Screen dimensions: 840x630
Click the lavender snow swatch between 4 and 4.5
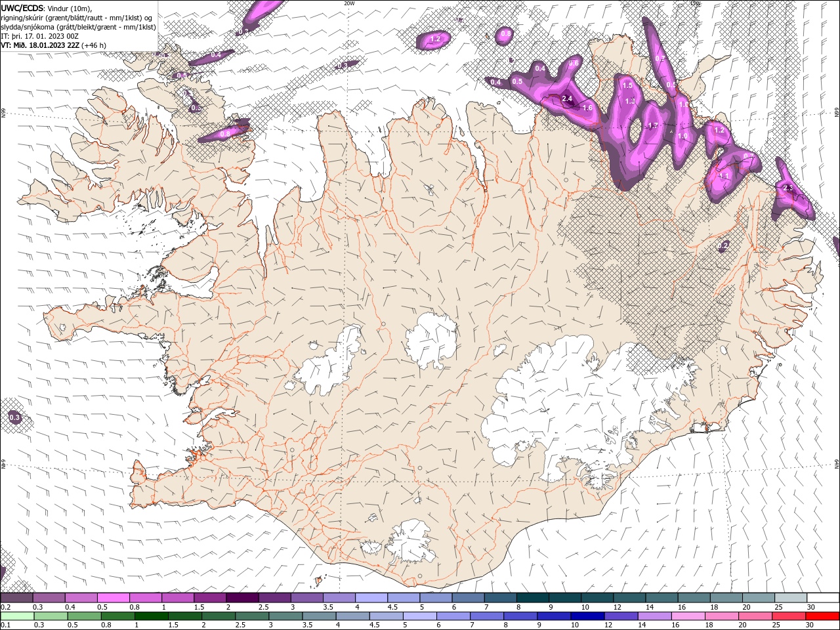click(x=371, y=598)
